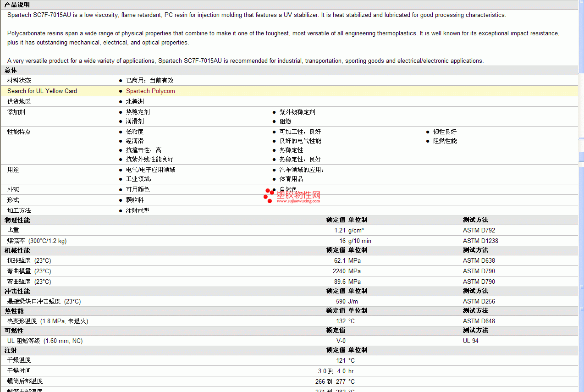Image resolution: width=584 pixels, height=392 pixels.
Task: Select the 颗粒料 entry
Action: [135, 200]
